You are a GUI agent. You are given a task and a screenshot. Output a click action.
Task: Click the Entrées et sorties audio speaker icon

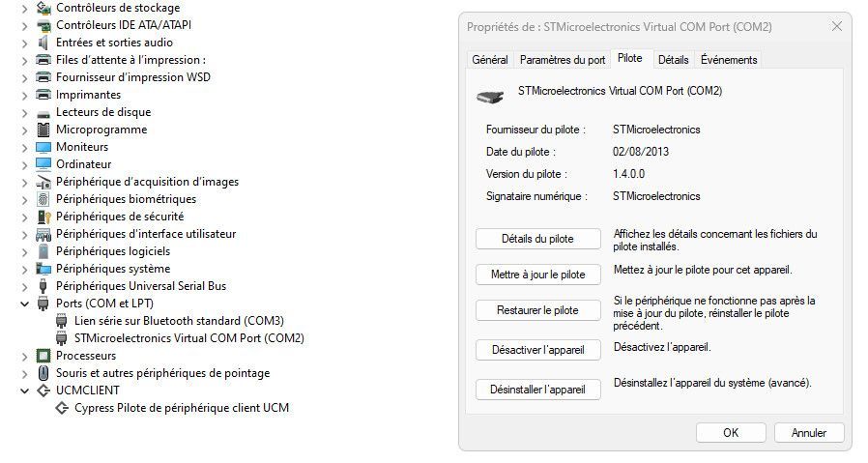[43, 43]
